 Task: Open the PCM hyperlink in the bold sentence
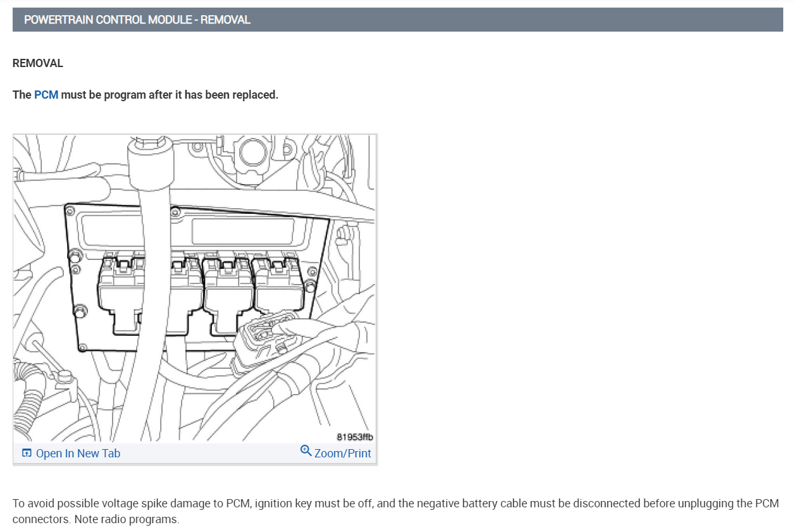pos(46,95)
